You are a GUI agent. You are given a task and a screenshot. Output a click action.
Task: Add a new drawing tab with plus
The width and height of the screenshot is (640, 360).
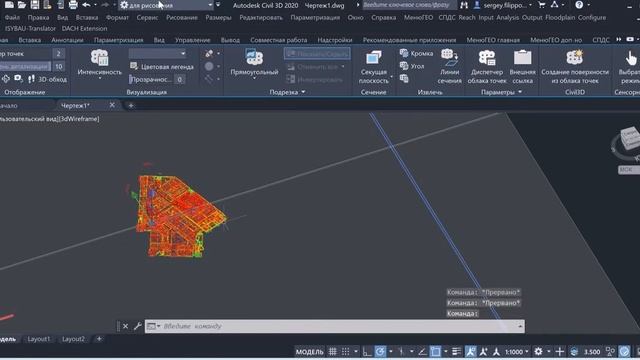[x=131, y=105]
